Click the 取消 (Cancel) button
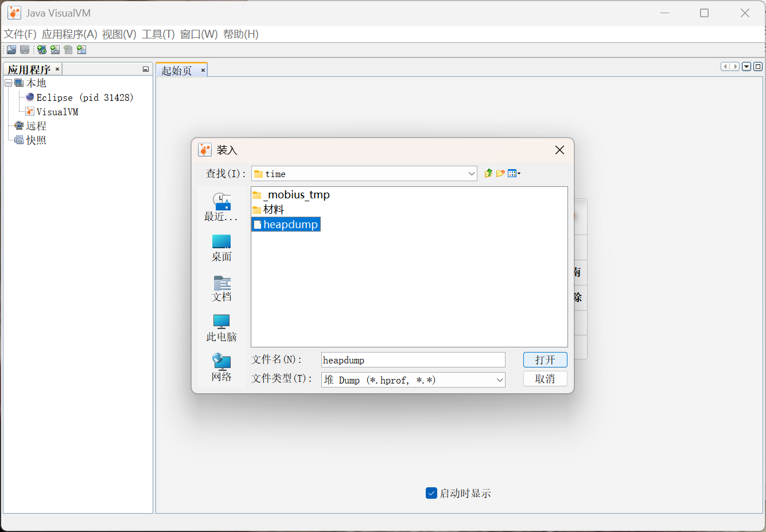This screenshot has height=532, width=766. coord(545,379)
